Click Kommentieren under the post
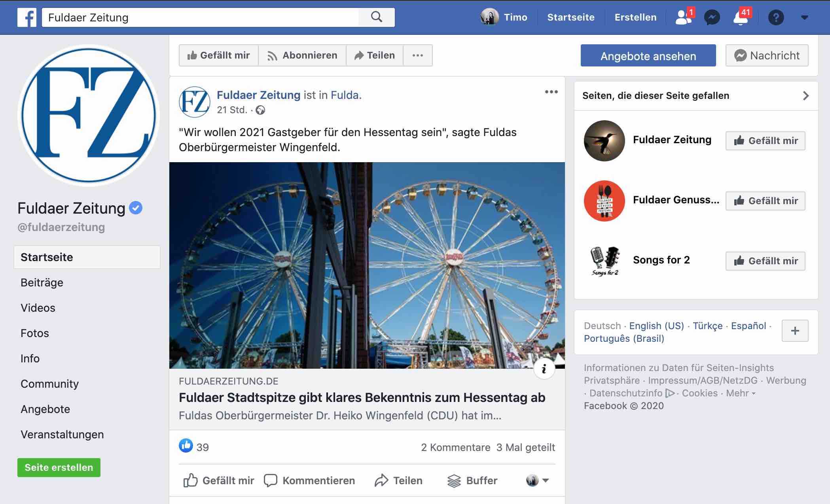830x504 pixels. coord(309,481)
